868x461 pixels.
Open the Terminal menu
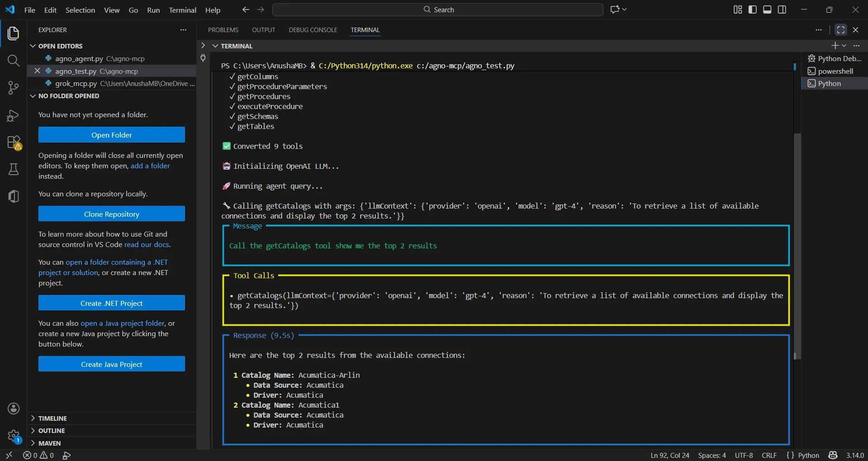(182, 10)
